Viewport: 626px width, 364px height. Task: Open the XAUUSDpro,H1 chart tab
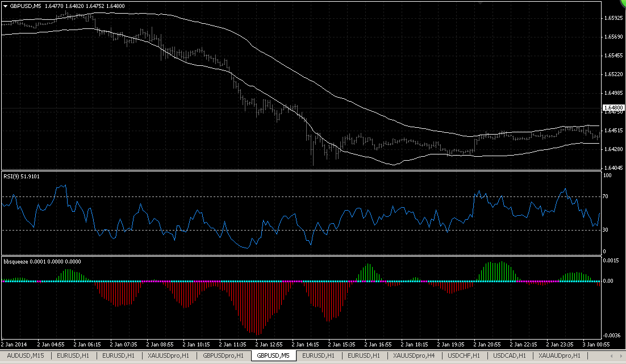(168, 355)
